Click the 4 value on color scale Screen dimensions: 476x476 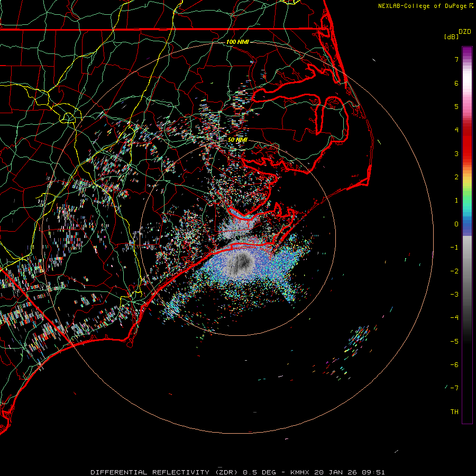click(456, 130)
